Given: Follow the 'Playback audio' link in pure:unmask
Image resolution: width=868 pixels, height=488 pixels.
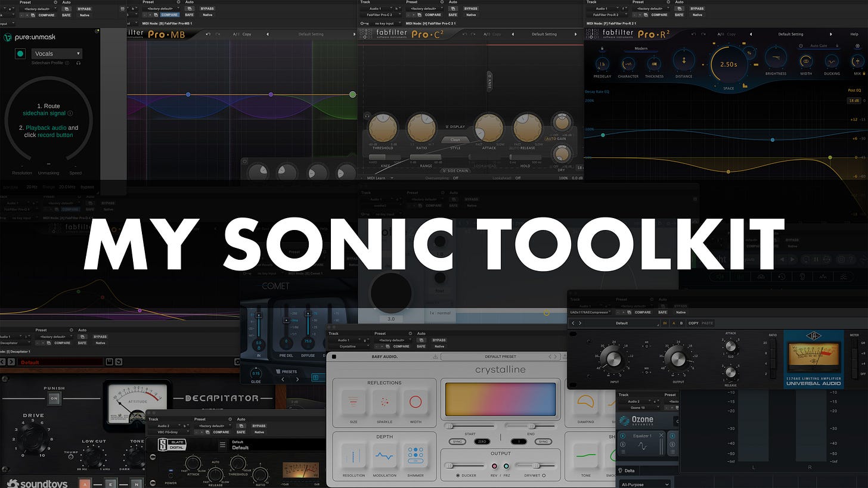Looking at the screenshot, I should tap(46, 128).
